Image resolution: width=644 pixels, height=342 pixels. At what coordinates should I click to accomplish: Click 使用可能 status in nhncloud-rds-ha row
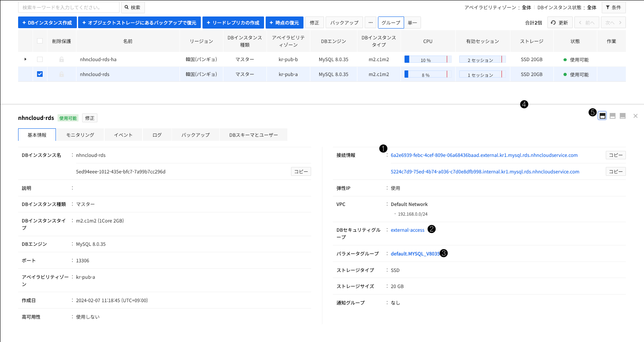pyautogui.click(x=576, y=60)
